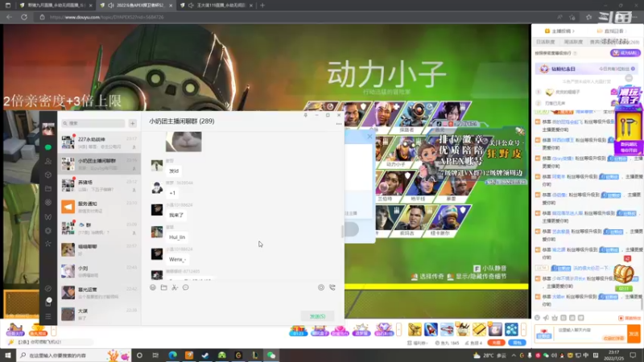644x362 pixels.
Task: Refresh the browser page
Action: pyautogui.click(x=24, y=17)
